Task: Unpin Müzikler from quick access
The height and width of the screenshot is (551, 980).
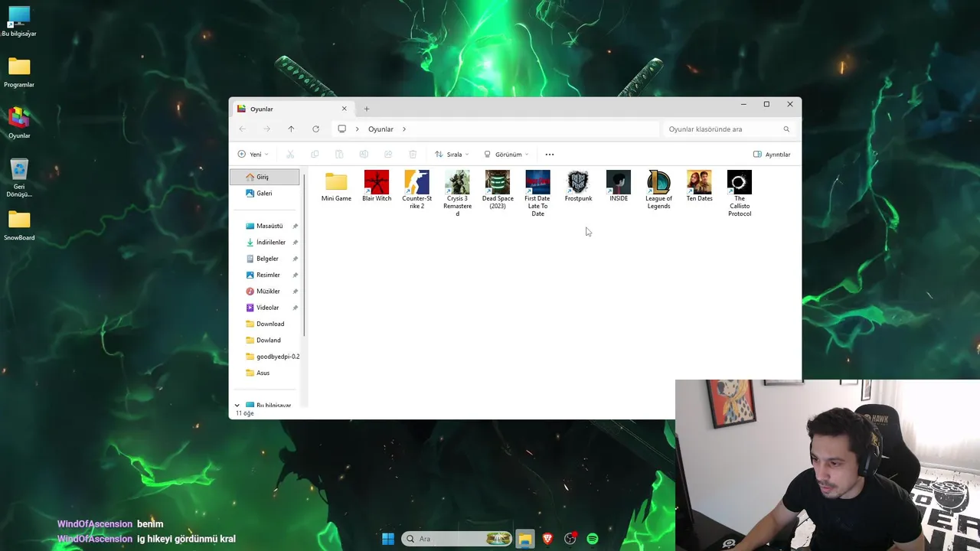Action: point(296,292)
